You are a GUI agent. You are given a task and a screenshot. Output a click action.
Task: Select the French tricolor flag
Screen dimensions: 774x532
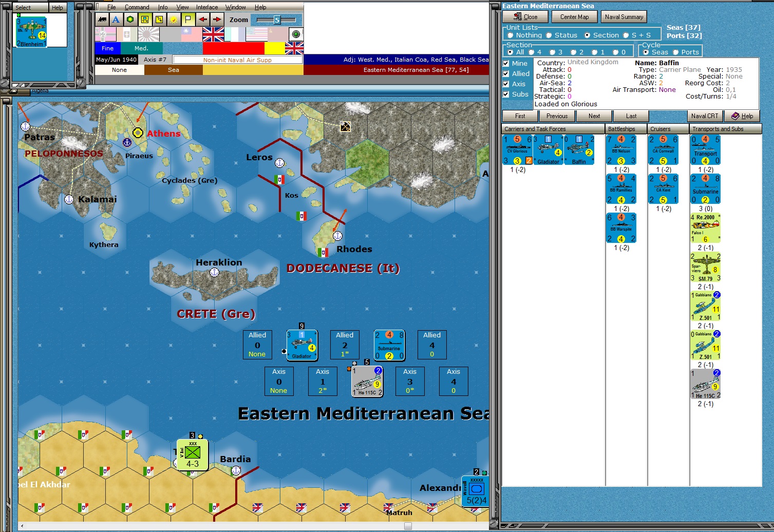click(235, 34)
